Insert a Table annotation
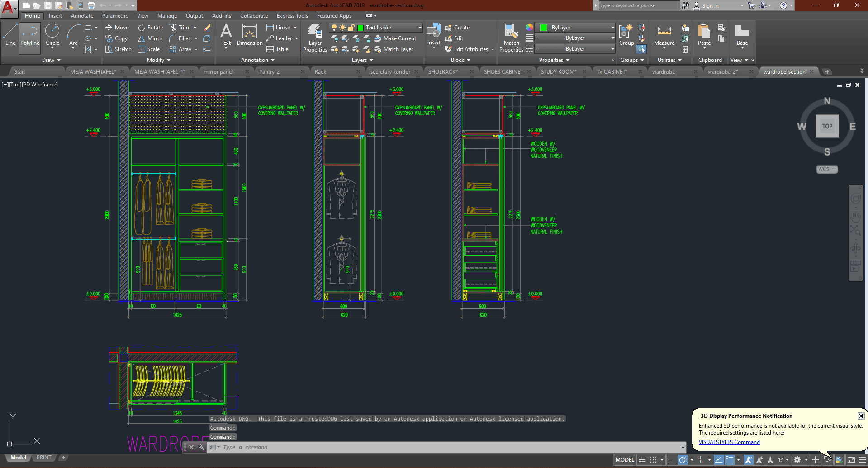This screenshot has height=468, width=868. (277, 49)
